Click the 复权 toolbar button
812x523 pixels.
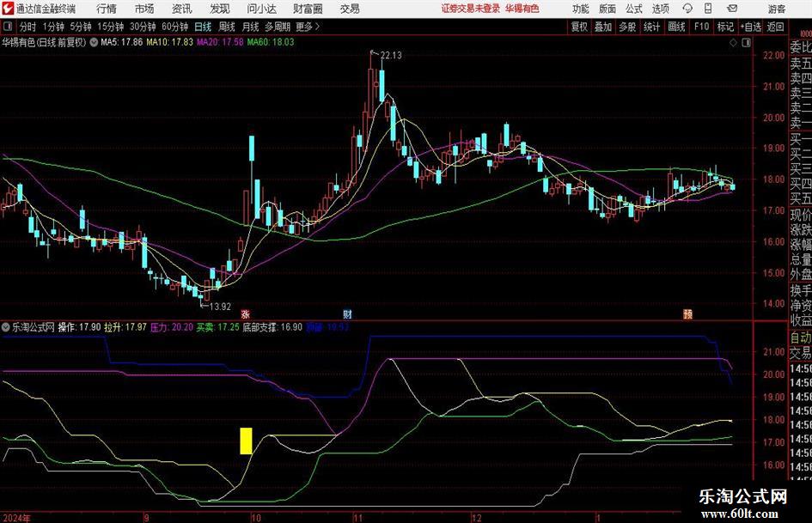579,27
